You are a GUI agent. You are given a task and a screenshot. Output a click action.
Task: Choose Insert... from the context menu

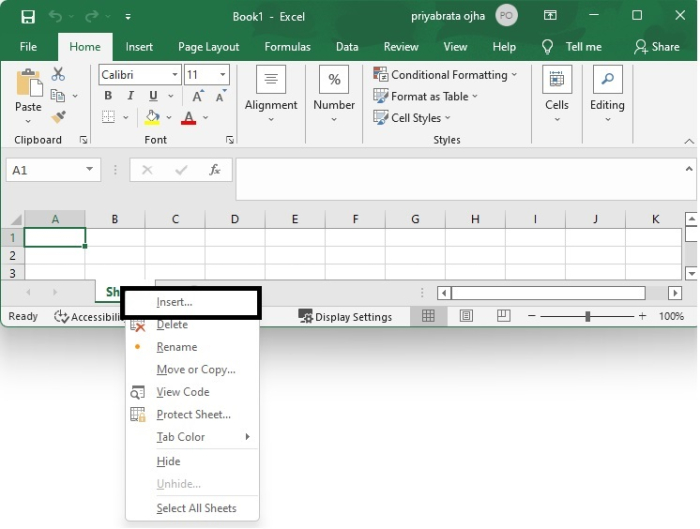[175, 302]
